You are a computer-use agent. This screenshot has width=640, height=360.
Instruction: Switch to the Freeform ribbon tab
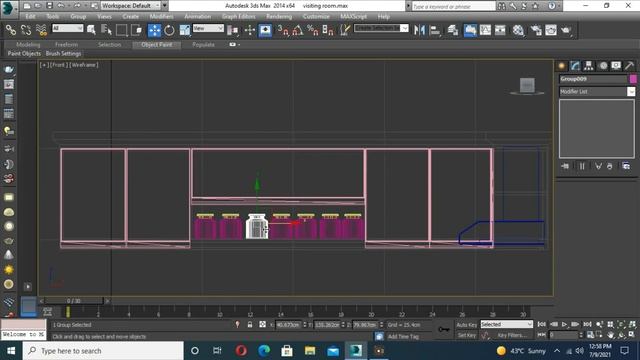[x=66, y=44]
